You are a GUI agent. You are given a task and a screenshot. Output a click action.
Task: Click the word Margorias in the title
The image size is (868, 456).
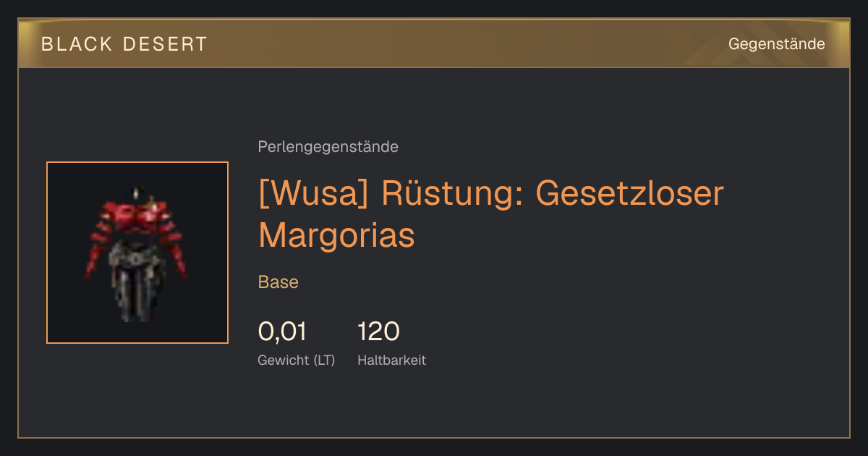(x=336, y=235)
